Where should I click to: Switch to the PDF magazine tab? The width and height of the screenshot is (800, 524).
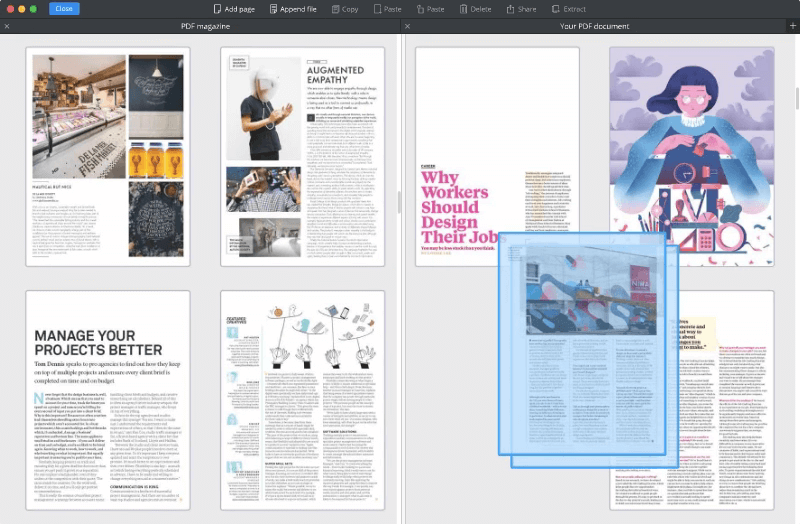click(x=205, y=25)
